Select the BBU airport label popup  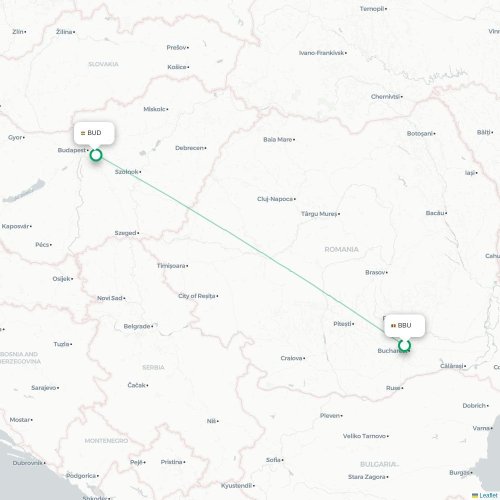click(x=405, y=325)
